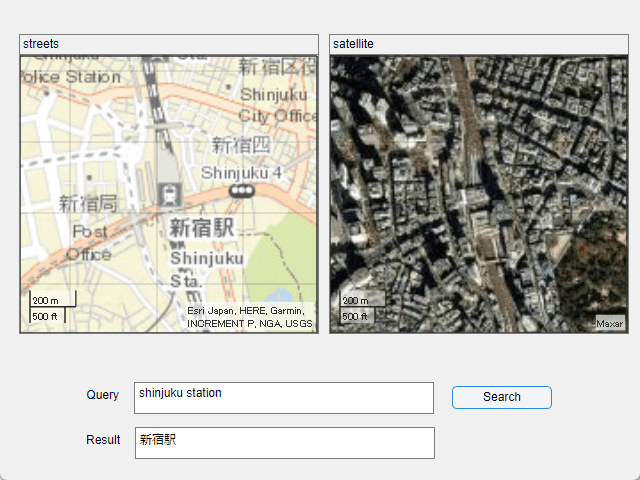Click the Post Office label on map
The height and width of the screenshot is (480, 640).
click(91, 243)
